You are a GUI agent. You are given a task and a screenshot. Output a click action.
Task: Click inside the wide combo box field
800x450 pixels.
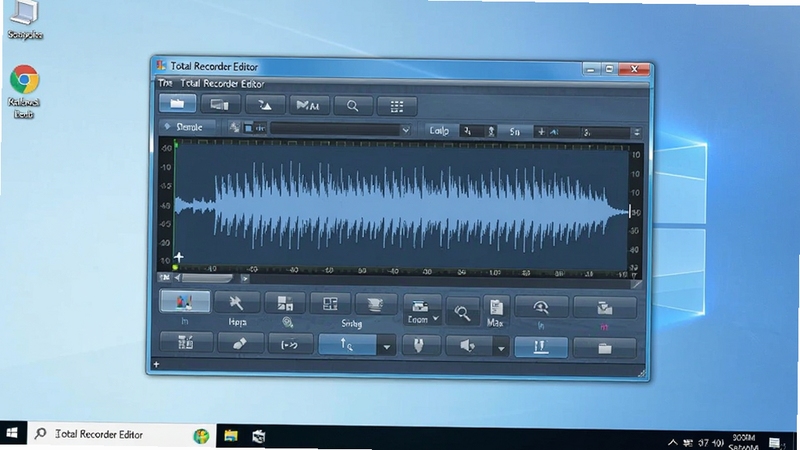[x=335, y=129]
